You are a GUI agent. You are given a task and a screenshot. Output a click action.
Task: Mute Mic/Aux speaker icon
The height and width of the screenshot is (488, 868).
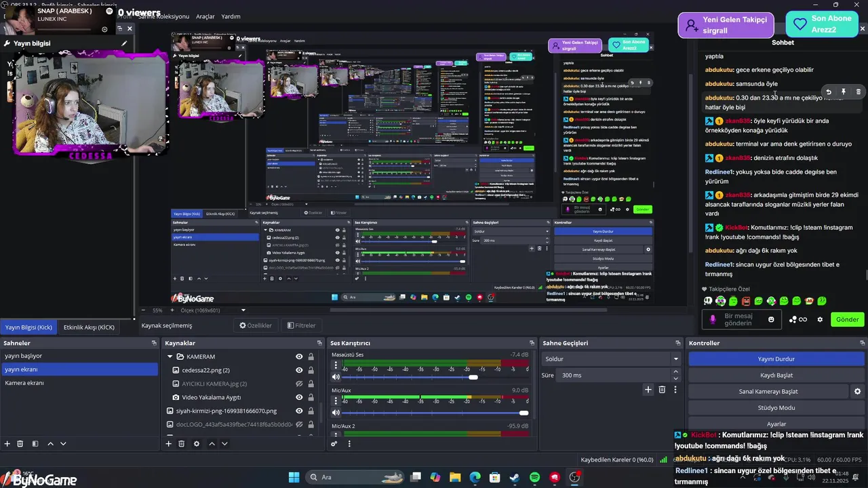point(336,413)
